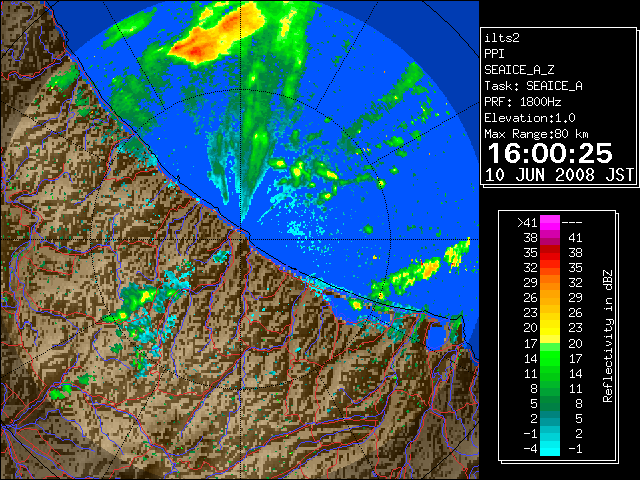
Task: Click the orange 29–32 dBZ swatch
Action: [x=550, y=283]
